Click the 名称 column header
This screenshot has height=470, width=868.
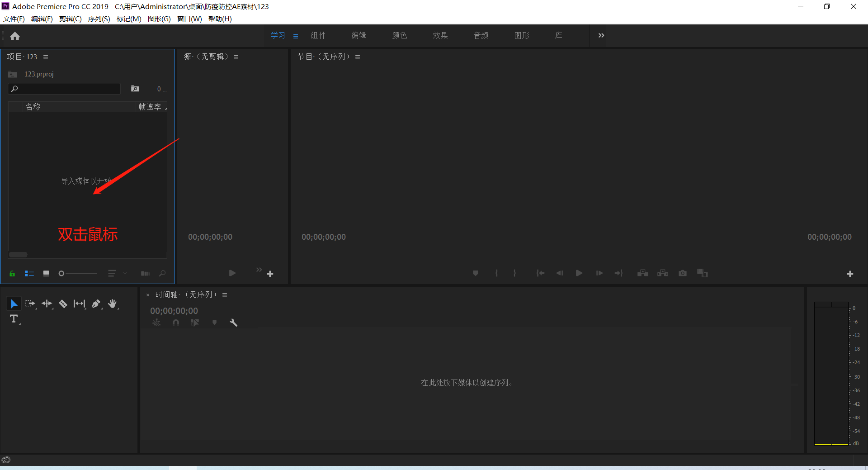pyautogui.click(x=33, y=107)
